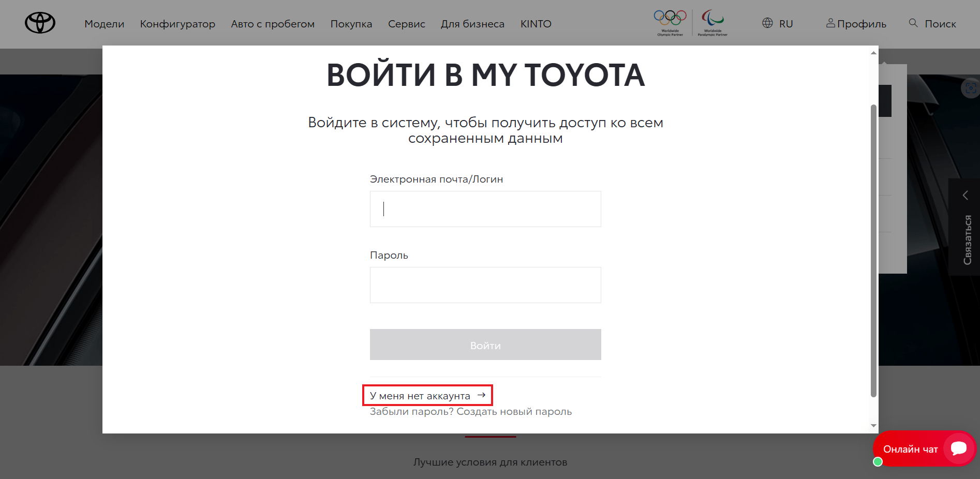The width and height of the screenshot is (980, 479).
Task: Click the globe language icon
Action: 767,23
